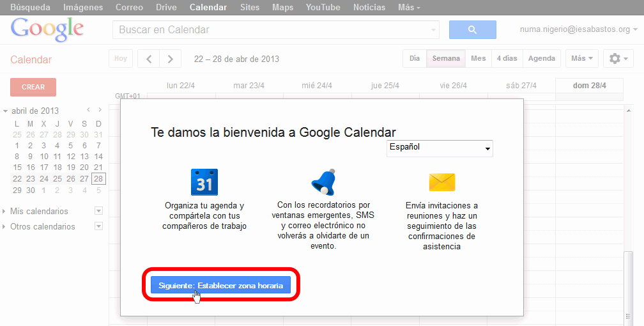The image size is (644, 326).
Task: Open Noticias in the top bar
Action: click(x=369, y=8)
